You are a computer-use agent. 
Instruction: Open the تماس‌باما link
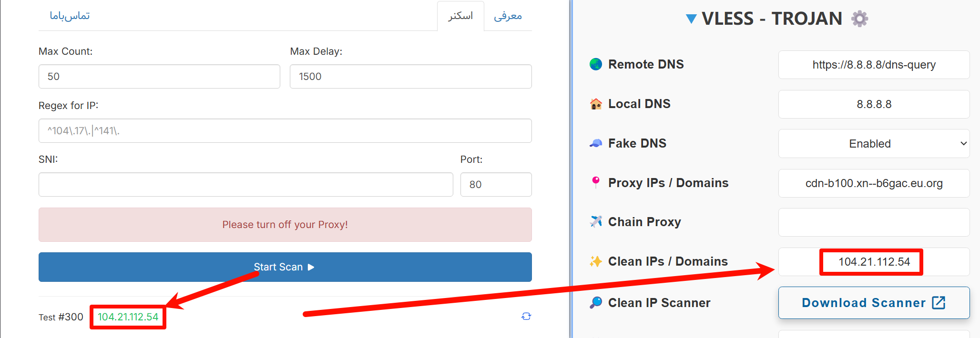[x=70, y=16]
